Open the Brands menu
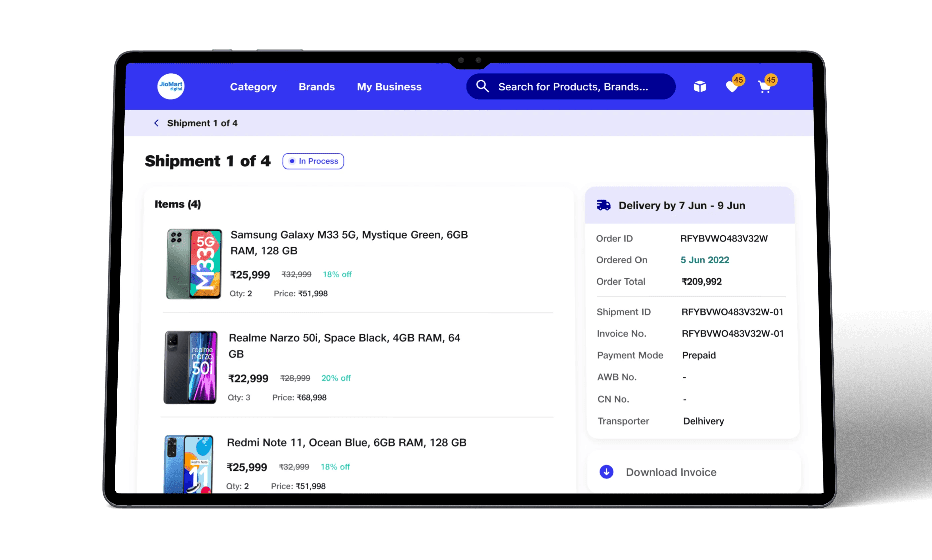Screen dimensions: 932x560 click(x=317, y=87)
